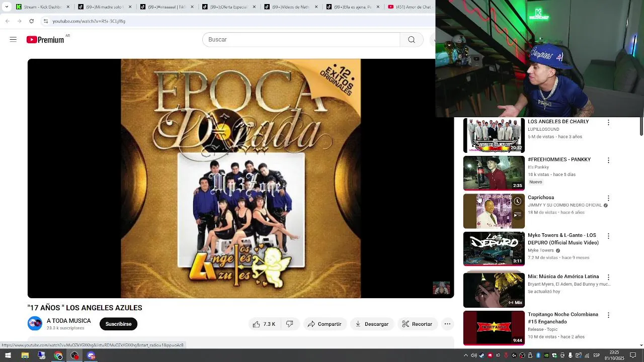The image size is (644, 362).
Task: Switch to Ella es ajena TikTok tab
Action: pos(353,7)
